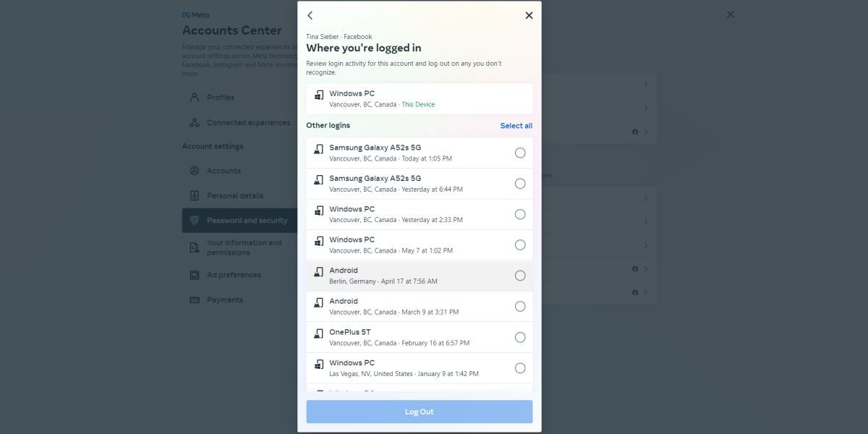
Task: Click the Profiles person icon in sidebar
Action: pos(194,98)
